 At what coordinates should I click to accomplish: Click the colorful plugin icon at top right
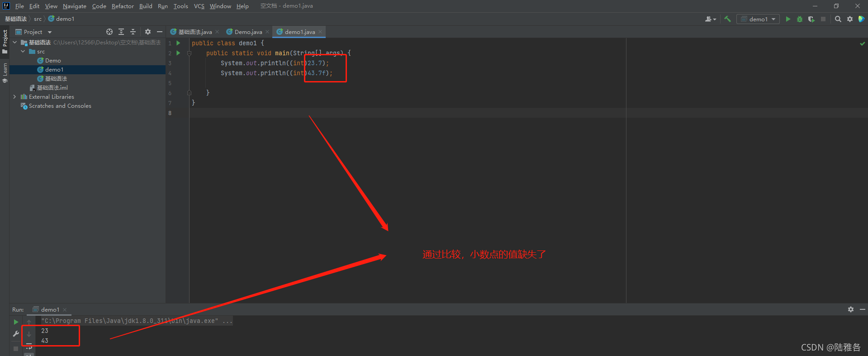[x=861, y=19]
